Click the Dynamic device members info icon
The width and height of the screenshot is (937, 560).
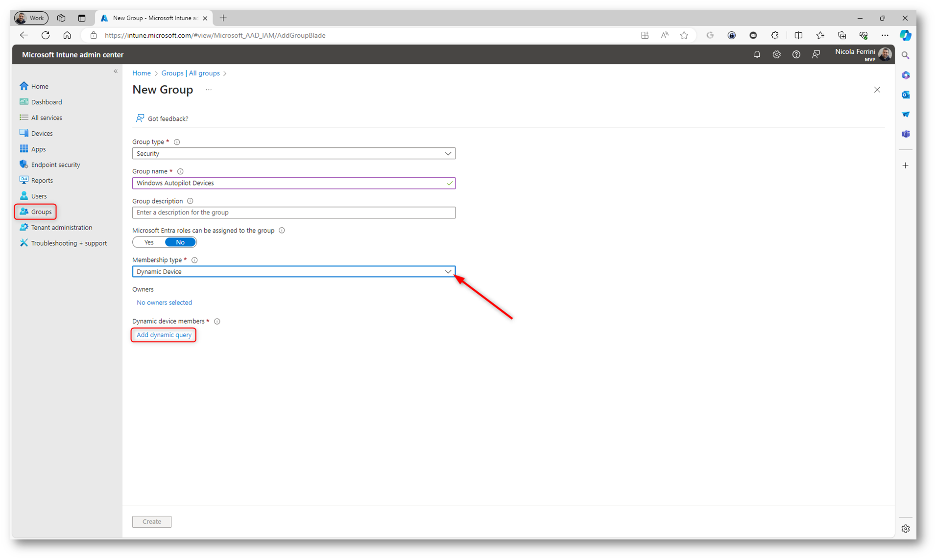point(217,322)
